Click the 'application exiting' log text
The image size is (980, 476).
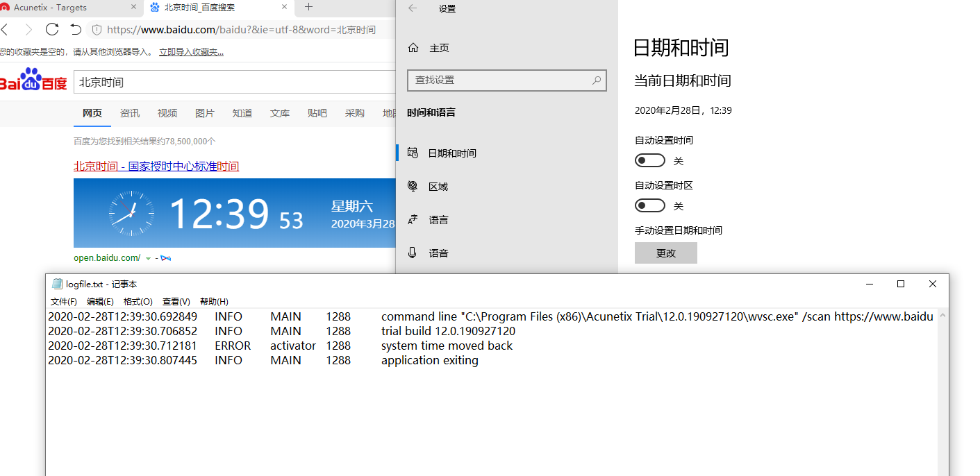pyautogui.click(x=430, y=360)
